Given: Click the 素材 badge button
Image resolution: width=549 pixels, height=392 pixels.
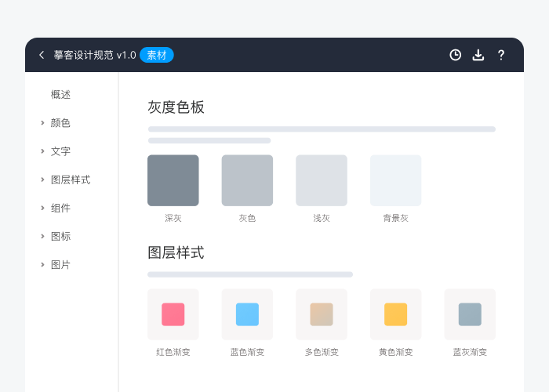Looking at the screenshot, I should click(157, 55).
